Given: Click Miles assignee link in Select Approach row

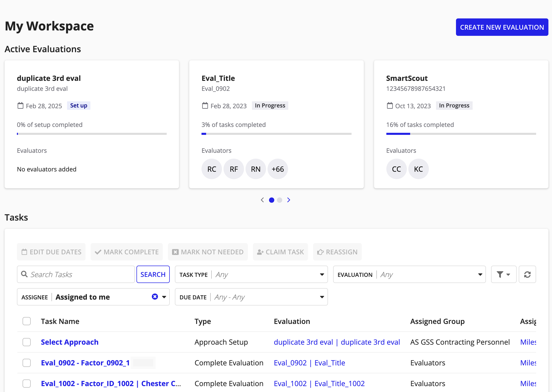Looking at the screenshot, I should tap(528, 342).
